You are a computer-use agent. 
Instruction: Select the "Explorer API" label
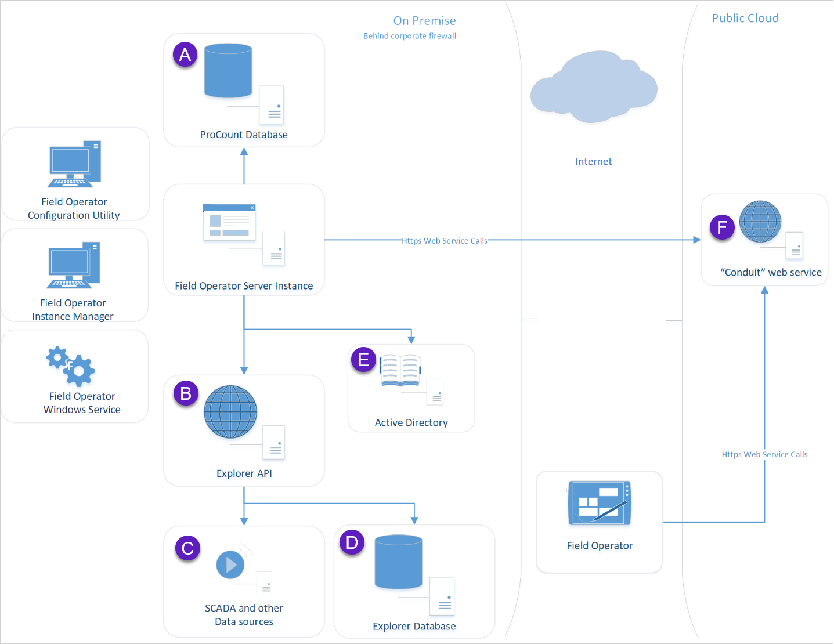pyautogui.click(x=244, y=473)
